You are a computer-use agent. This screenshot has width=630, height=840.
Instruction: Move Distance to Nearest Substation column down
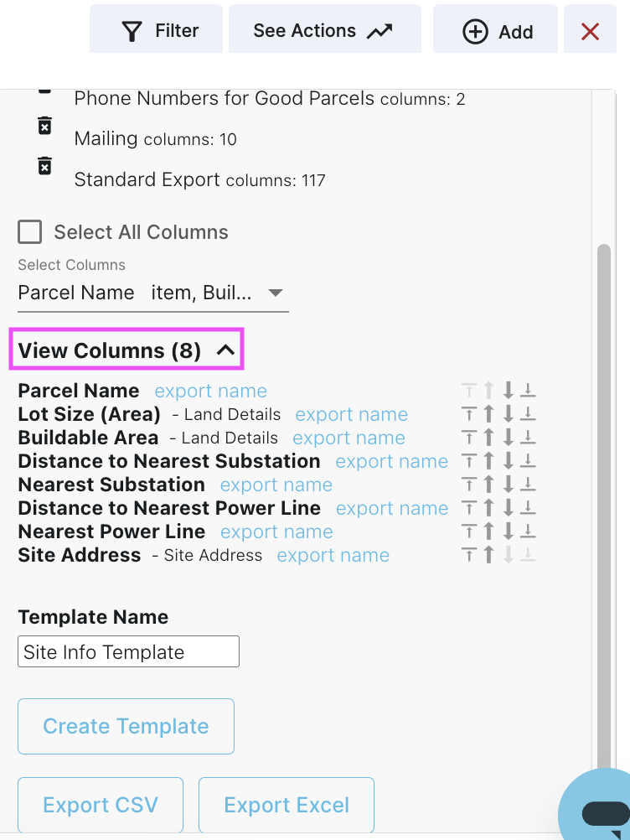pos(509,460)
